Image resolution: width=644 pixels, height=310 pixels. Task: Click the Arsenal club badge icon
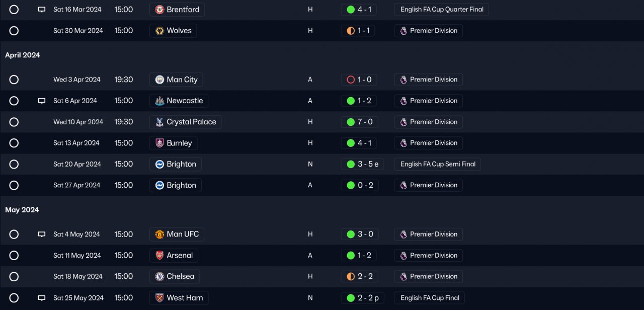[159, 255]
